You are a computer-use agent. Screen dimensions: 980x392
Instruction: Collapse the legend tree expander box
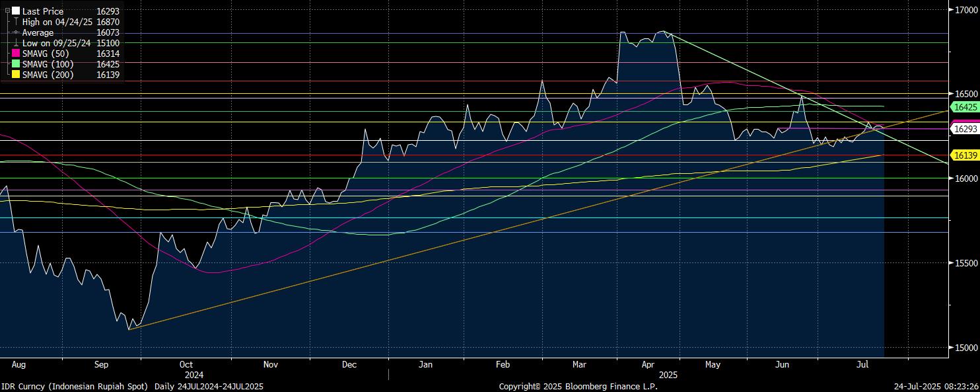(7, 11)
